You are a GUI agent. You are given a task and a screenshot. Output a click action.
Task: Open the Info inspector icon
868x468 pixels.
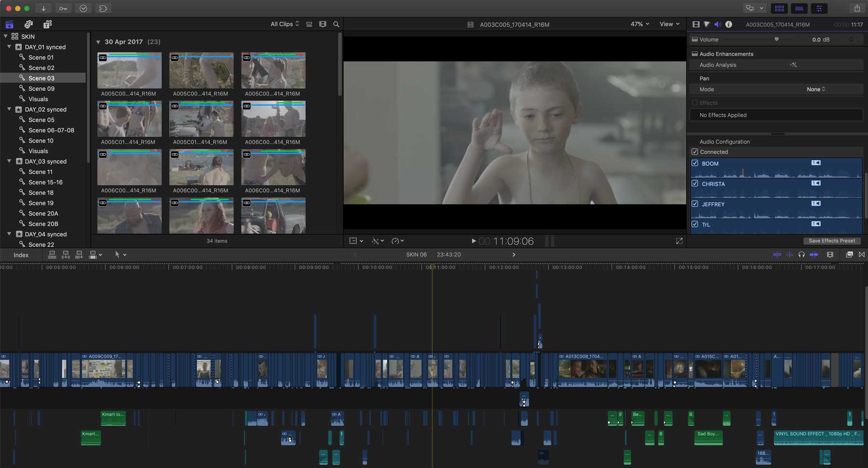pos(729,24)
